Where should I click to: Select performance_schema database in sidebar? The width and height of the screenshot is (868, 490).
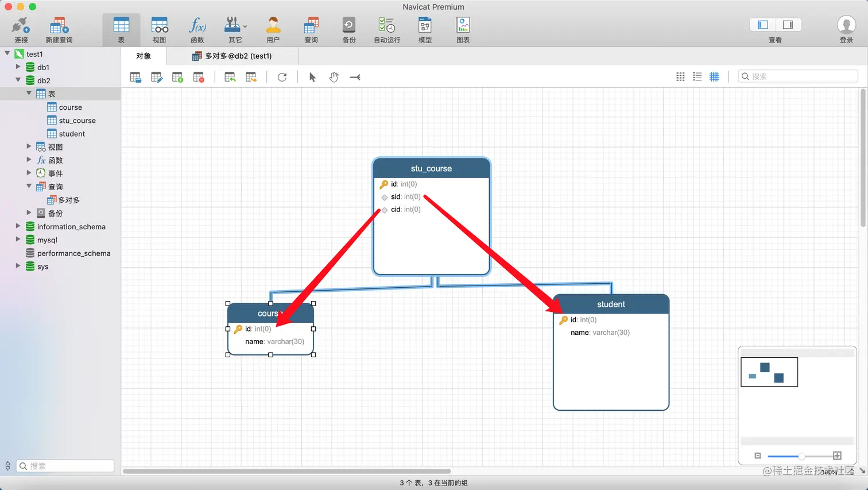pyautogui.click(x=68, y=253)
